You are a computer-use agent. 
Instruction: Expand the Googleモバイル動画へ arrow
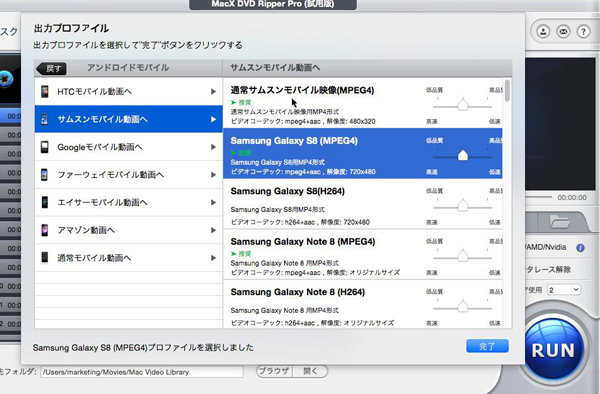tap(213, 147)
